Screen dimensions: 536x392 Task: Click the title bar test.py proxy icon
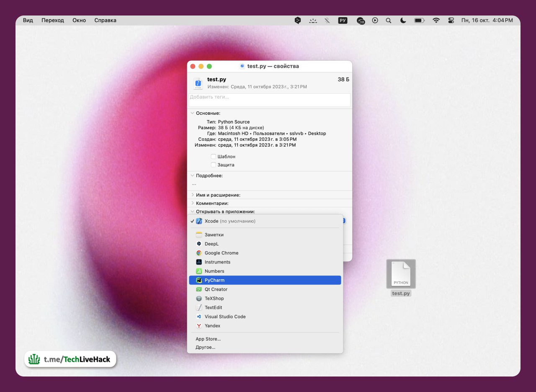242,66
